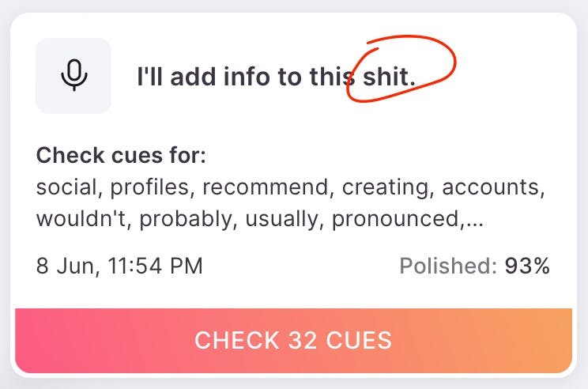Viewport: 588px width, 389px height.
Task: Open the "I'll add info to this" recording title
Action: [243, 76]
